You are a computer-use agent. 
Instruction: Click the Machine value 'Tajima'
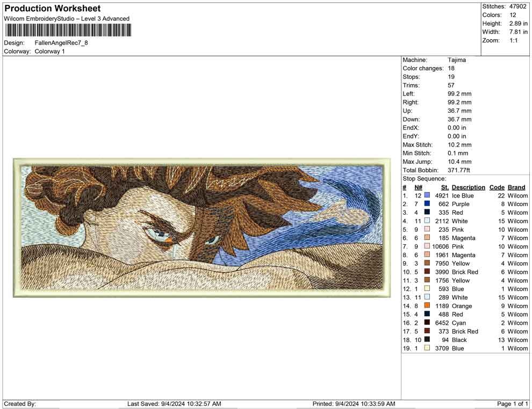457,60
